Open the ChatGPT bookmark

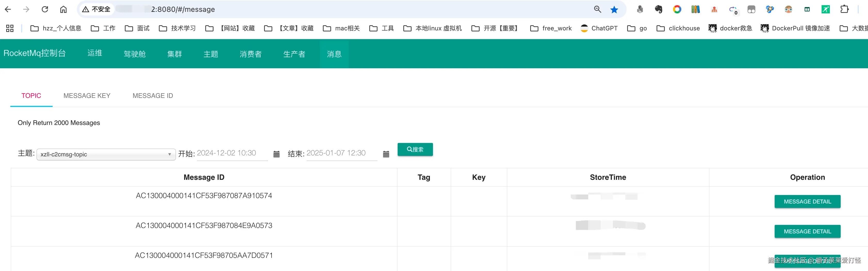(x=599, y=28)
